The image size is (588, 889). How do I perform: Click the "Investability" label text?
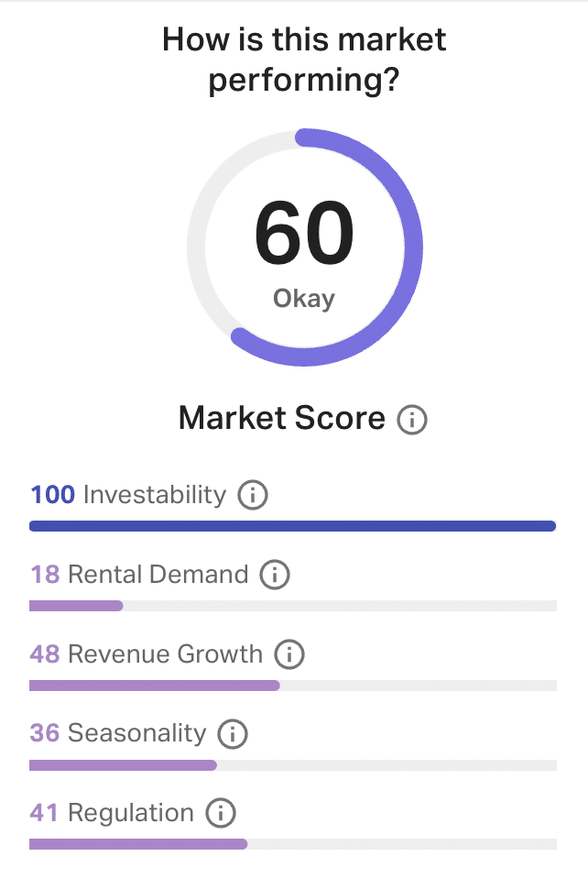click(x=154, y=495)
